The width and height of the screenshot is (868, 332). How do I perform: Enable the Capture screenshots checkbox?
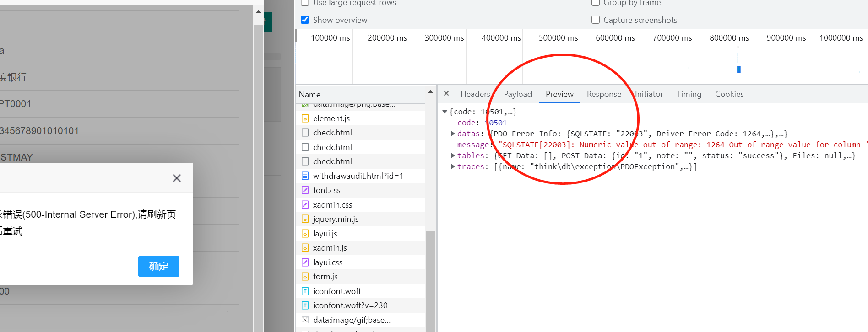(x=596, y=20)
